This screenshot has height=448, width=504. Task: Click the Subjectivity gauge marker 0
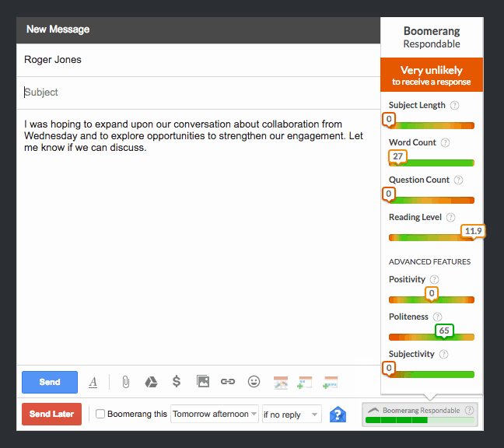[389, 369]
